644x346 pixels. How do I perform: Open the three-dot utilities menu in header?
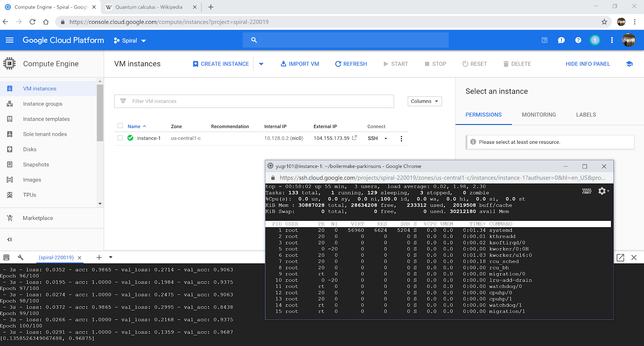612,40
